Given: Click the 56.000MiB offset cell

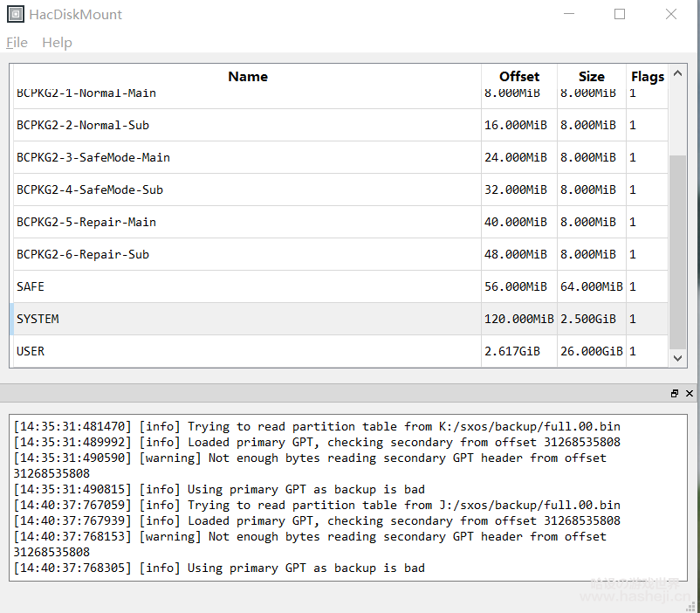Looking at the screenshot, I should [519, 286].
